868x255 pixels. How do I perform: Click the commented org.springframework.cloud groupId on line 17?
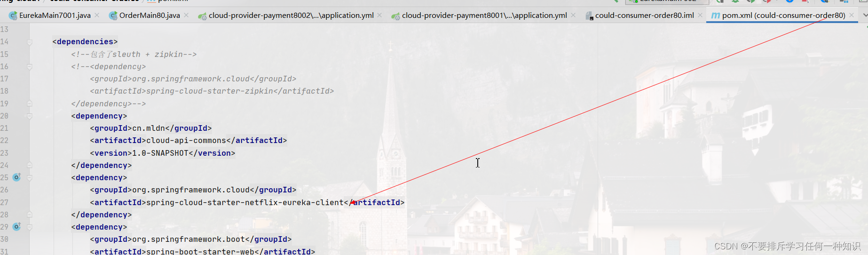point(193,79)
